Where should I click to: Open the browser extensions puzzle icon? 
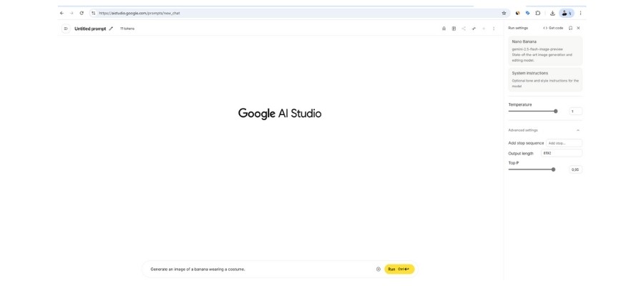click(x=537, y=13)
